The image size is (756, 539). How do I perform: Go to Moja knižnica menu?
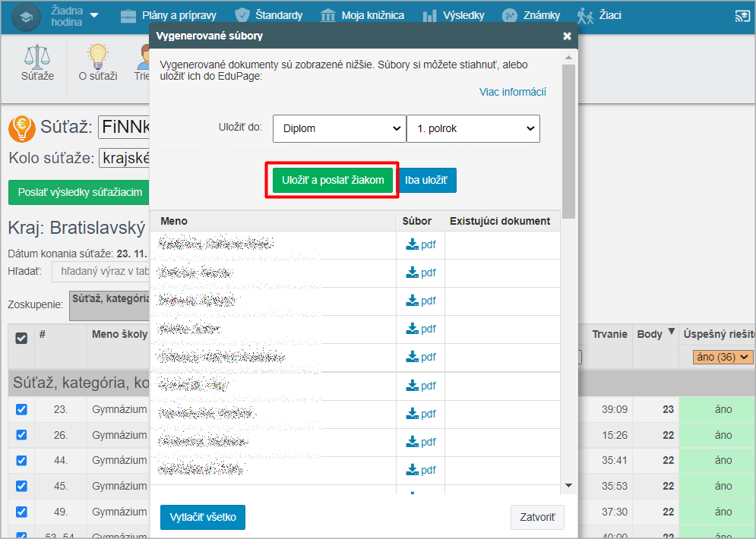coord(362,15)
